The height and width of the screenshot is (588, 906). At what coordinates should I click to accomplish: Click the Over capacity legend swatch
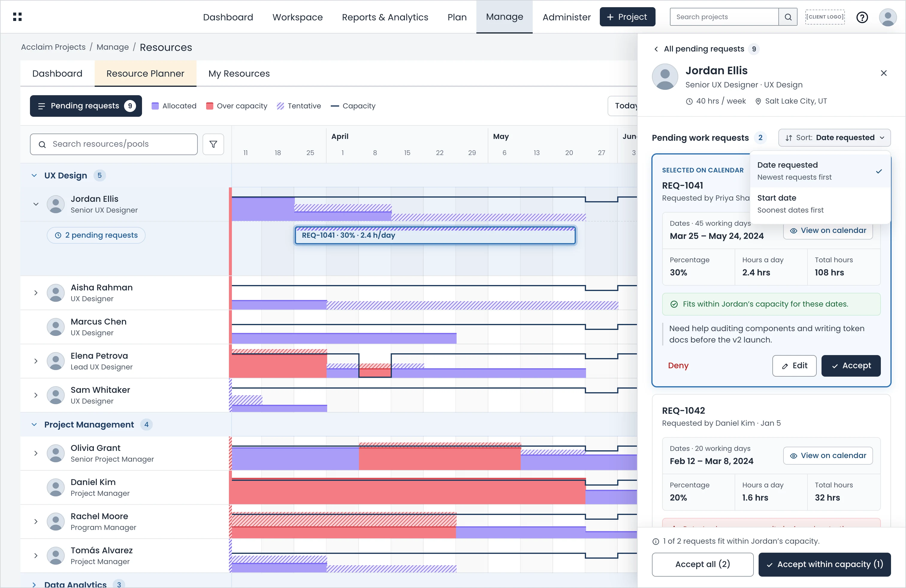pos(209,106)
